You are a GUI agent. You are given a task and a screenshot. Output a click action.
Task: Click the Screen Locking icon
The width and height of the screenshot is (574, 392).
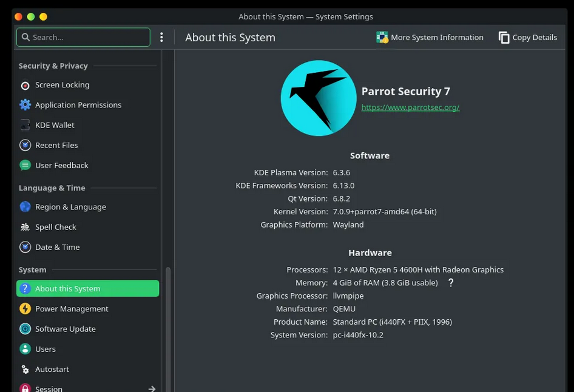(x=25, y=86)
